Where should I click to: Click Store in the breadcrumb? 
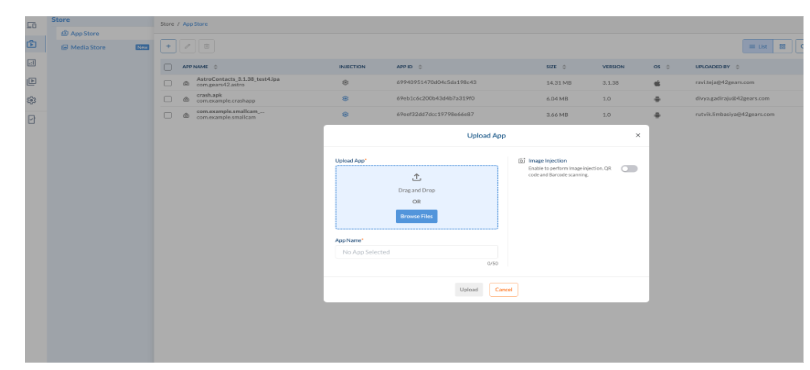167,24
